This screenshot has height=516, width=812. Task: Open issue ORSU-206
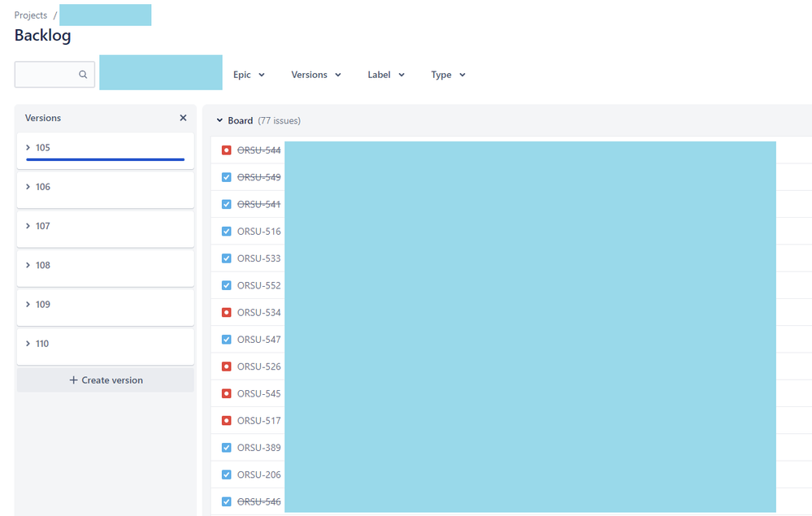(x=259, y=475)
